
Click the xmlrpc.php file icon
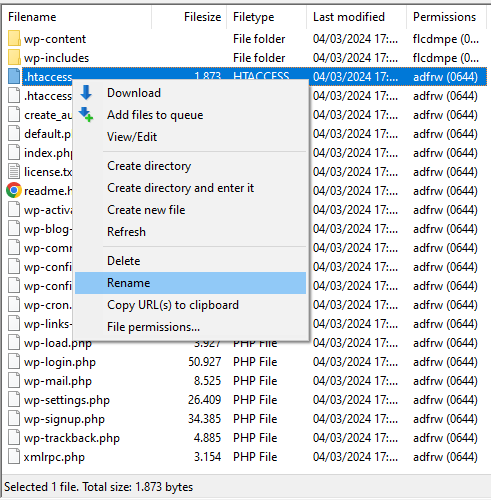coord(14,456)
